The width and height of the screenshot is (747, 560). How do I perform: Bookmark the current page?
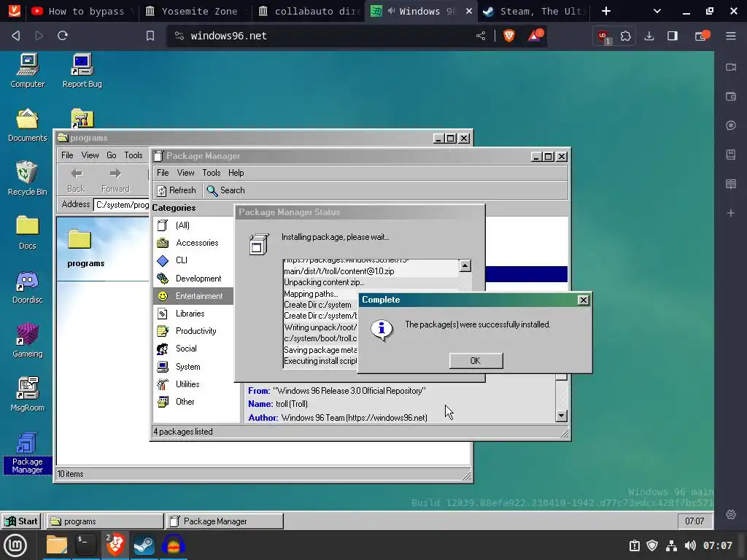[x=150, y=36]
